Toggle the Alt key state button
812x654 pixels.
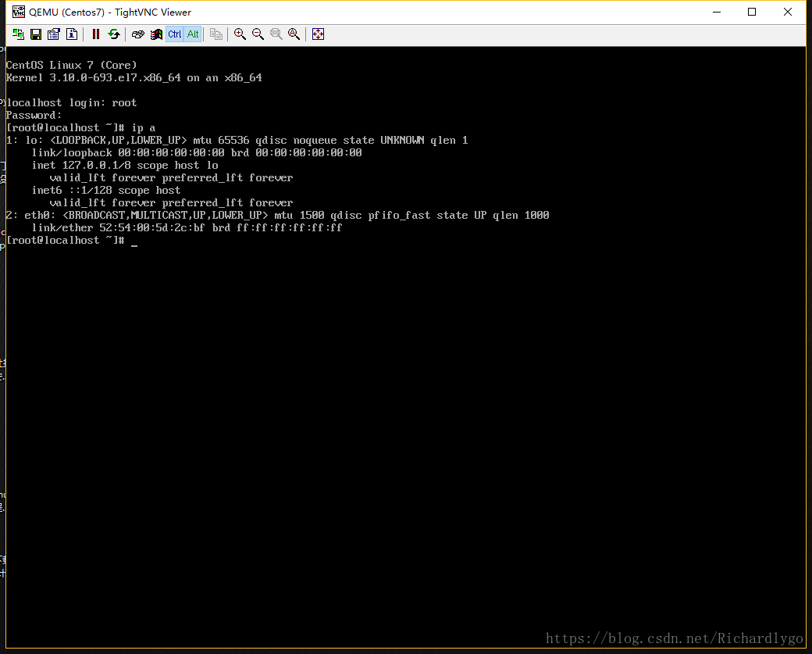193,34
